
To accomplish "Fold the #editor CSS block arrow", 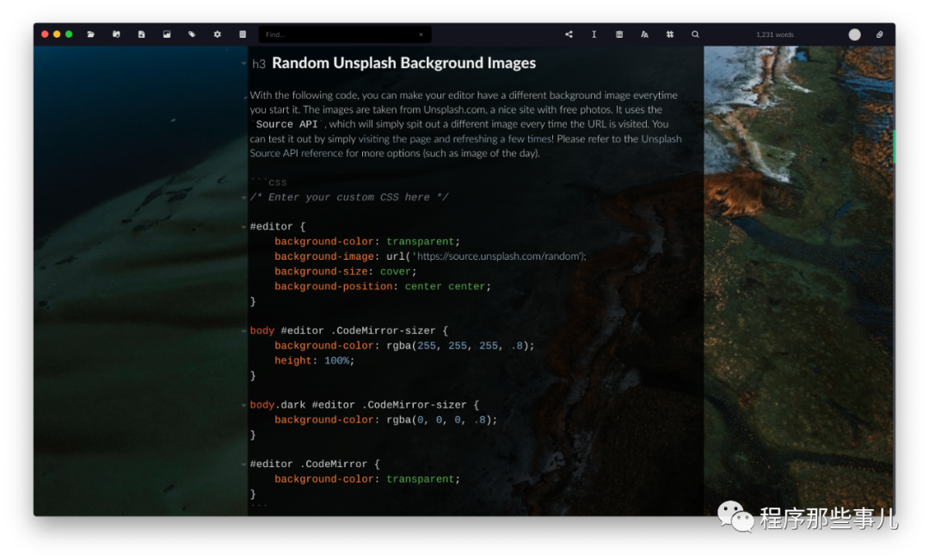I will [x=244, y=227].
